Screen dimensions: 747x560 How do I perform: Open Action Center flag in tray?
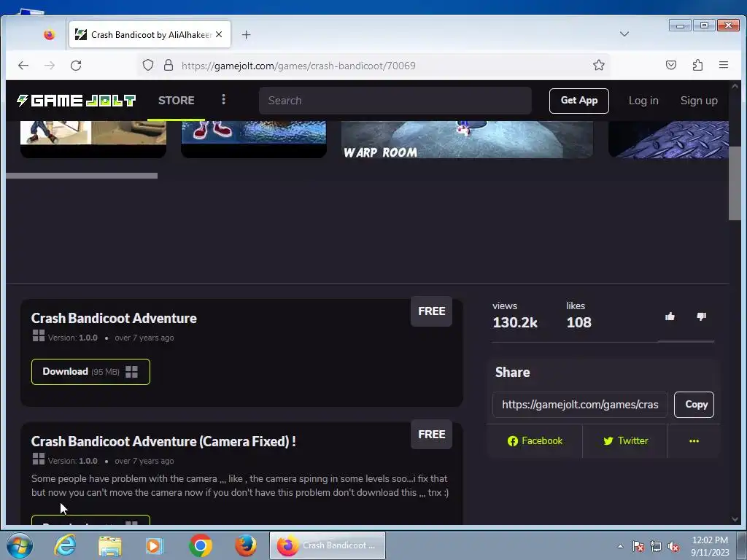point(638,546)
